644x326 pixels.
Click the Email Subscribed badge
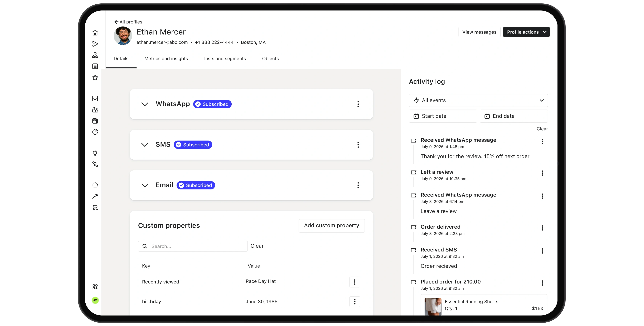point(196,185)
